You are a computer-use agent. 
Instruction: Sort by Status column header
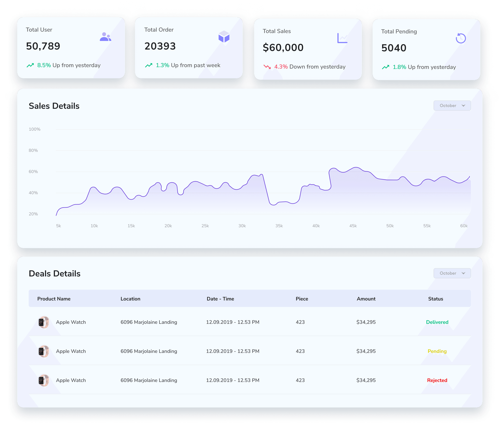pyautogui.click(x=435, y=299)
